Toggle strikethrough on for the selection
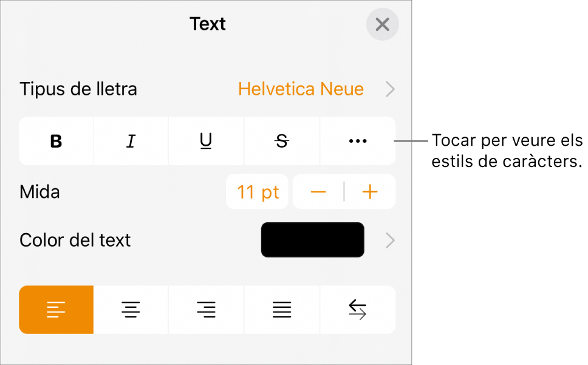The width and height of the screenshot is (588, 365). 281,141
